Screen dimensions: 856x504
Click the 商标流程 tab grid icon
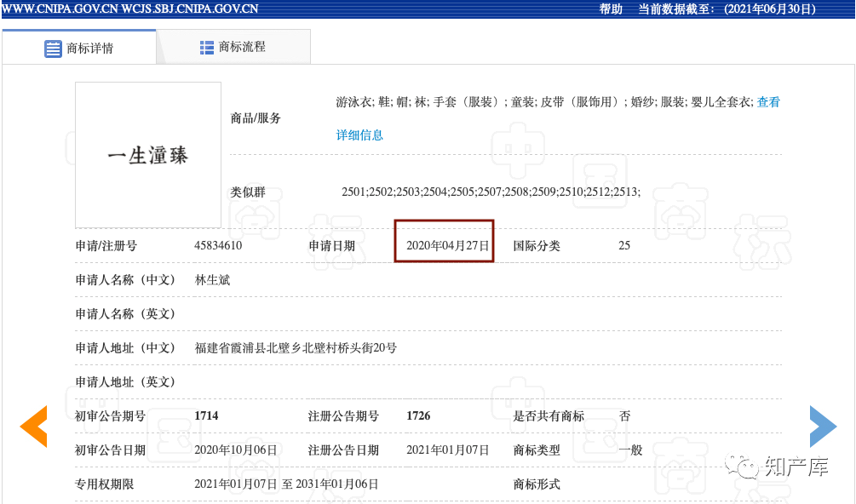207,48
